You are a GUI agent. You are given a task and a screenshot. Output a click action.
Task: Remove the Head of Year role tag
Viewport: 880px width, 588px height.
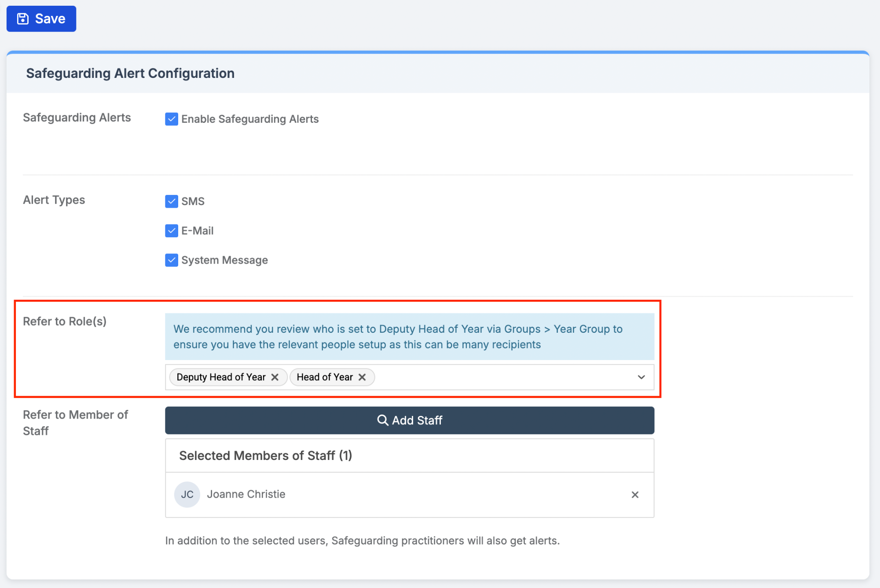click(362, 377)
